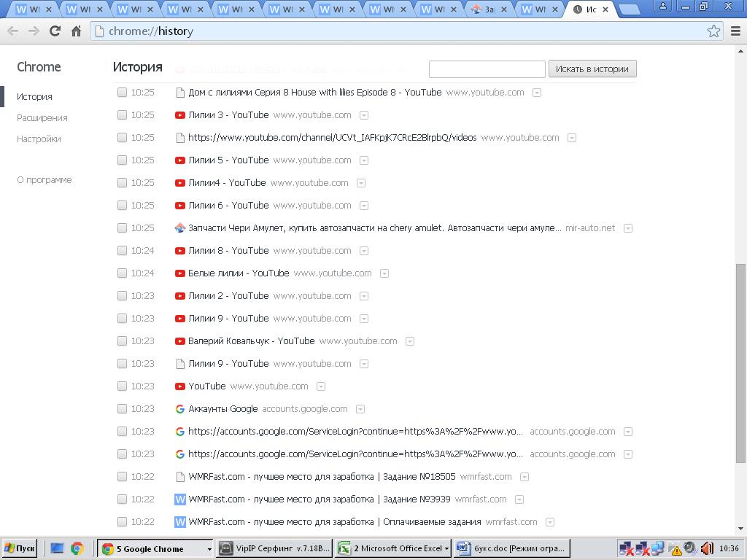The width and height of the screenshot is (747, 560).
Task: Open dropdown arrow next to Лилии4
Action: tap(361, 183)
